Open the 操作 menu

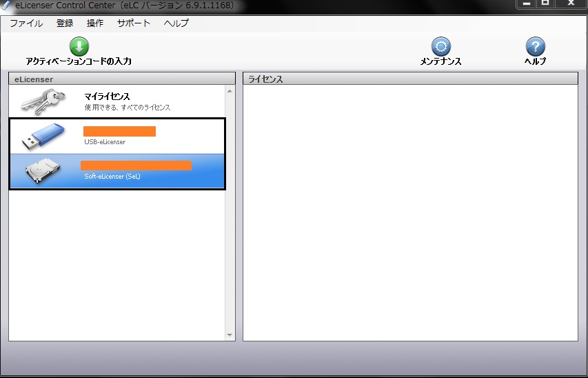click(95, 23)
